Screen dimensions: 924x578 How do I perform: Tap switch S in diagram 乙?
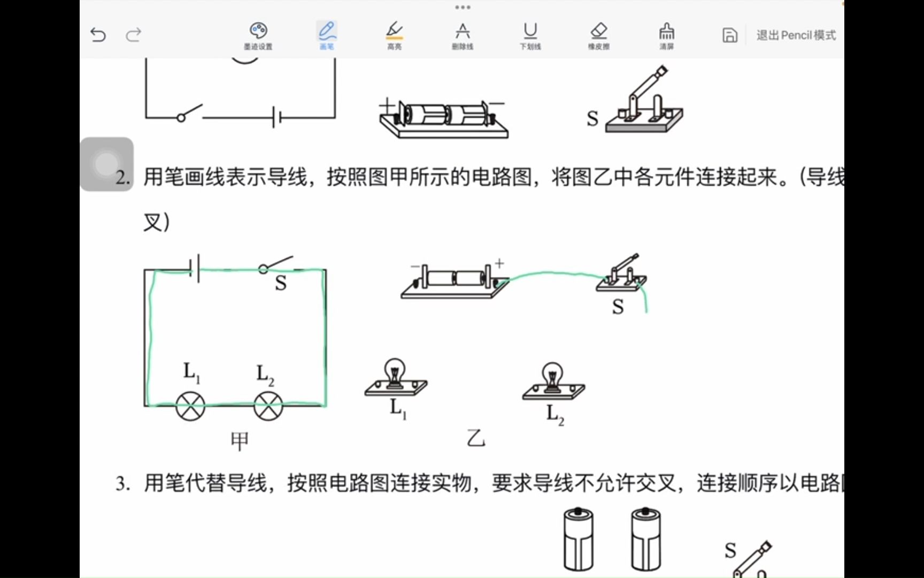click(x=621, y=273)
